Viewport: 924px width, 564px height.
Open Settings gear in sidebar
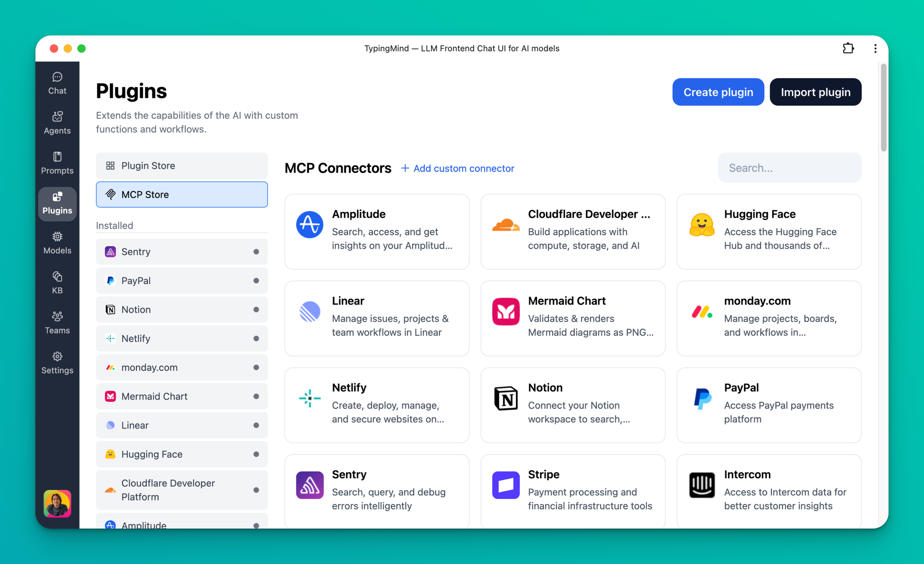(x=57, y=363)
